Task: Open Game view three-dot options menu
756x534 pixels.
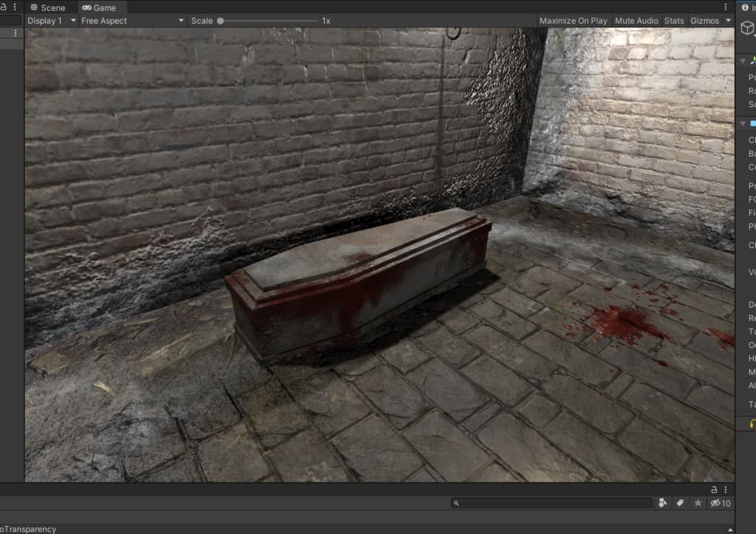Action: pos(726,7)
